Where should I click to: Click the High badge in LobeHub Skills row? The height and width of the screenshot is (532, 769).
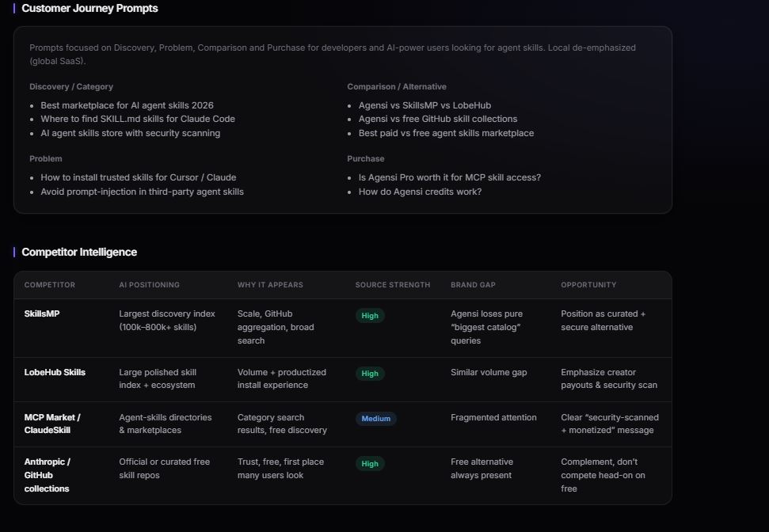coord(370,374)
